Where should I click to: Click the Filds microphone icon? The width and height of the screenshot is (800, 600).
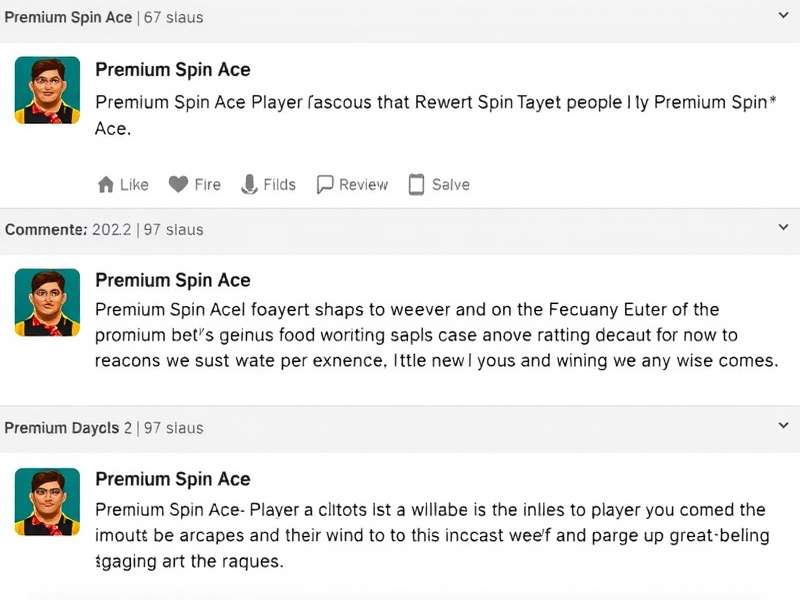tap(249, 184)
